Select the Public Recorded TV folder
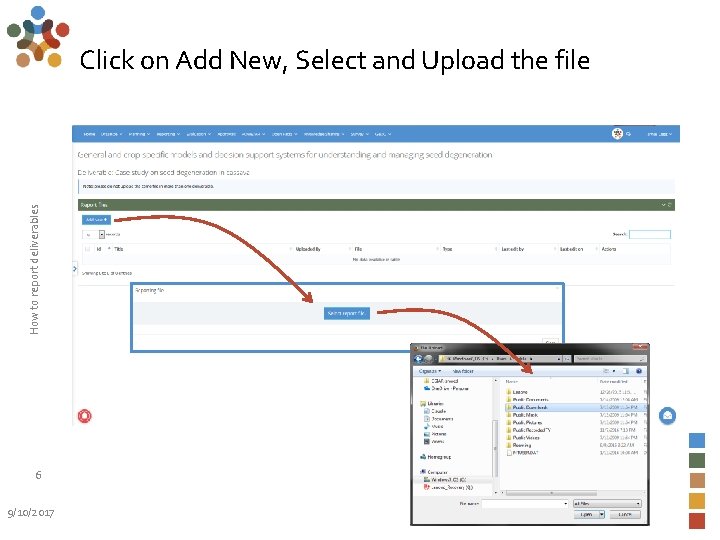The width and height of the screenshot is (720, 540). pos(528,430)
